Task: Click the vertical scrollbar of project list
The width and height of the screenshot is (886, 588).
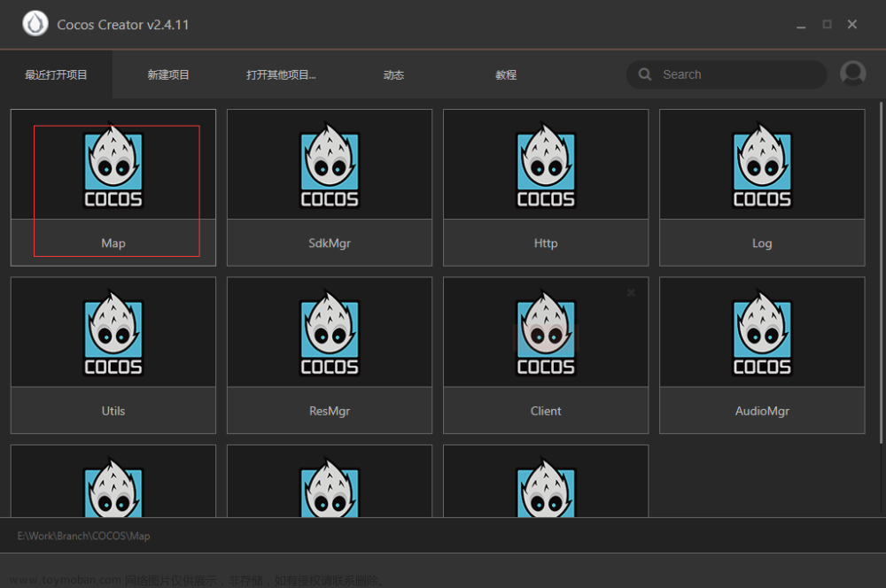Action: pyautogui.click(x=881, y=272)
